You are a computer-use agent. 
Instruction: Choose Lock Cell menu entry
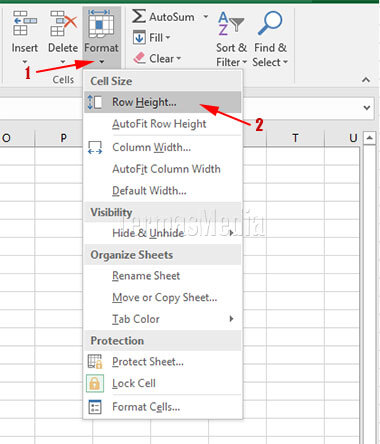[x=163, y=383]
